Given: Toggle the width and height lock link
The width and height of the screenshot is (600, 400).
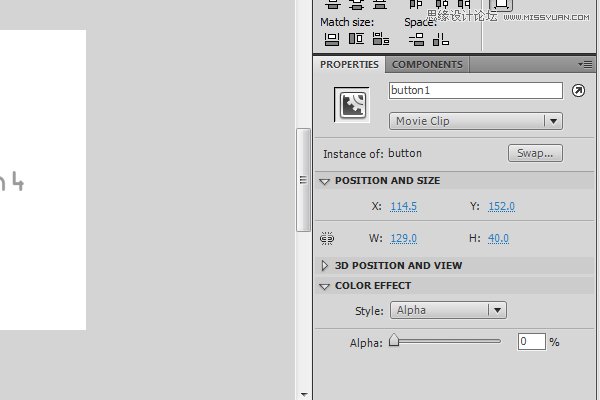Looking at the screenshot, I should (327, 239).
